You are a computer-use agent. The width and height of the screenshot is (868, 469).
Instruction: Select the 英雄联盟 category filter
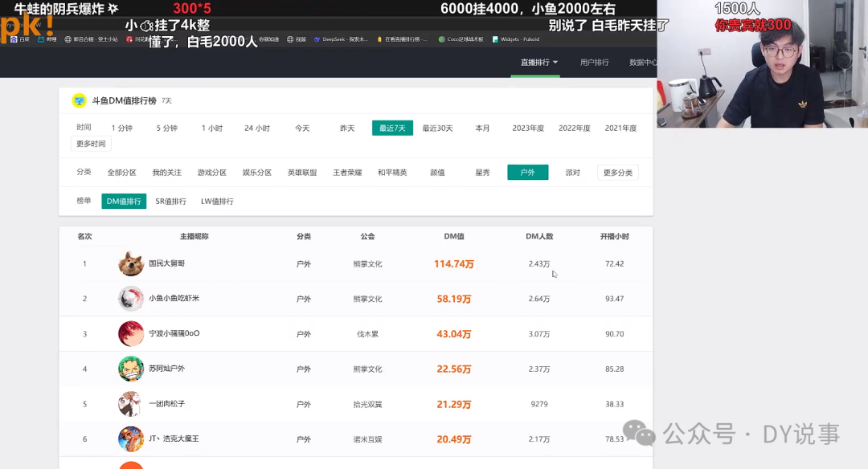click(x=302, y=173)
